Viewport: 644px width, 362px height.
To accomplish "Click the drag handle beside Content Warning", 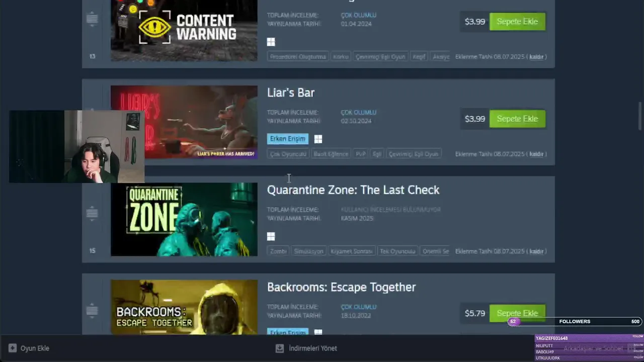I will point(92,19).
